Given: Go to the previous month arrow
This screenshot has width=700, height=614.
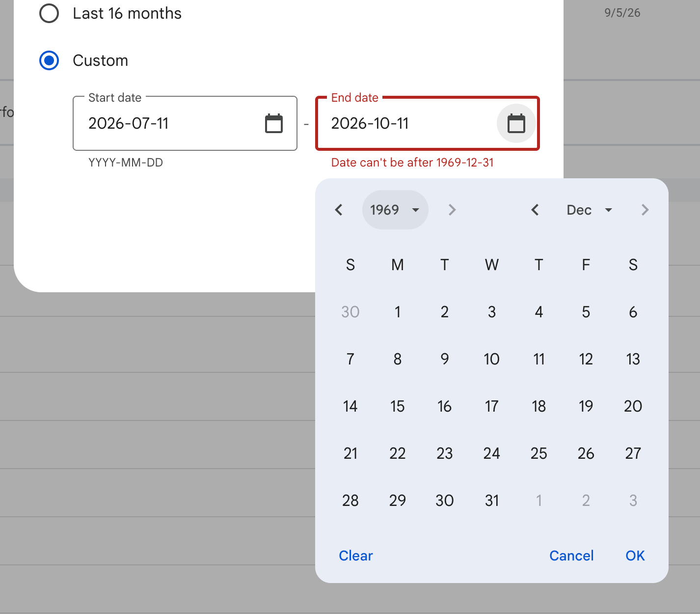Looking at the screenshot, I should [x=535, y=210].
